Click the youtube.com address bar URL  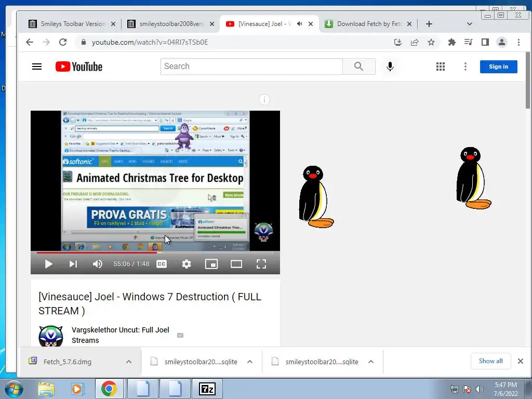coord(150,42)
